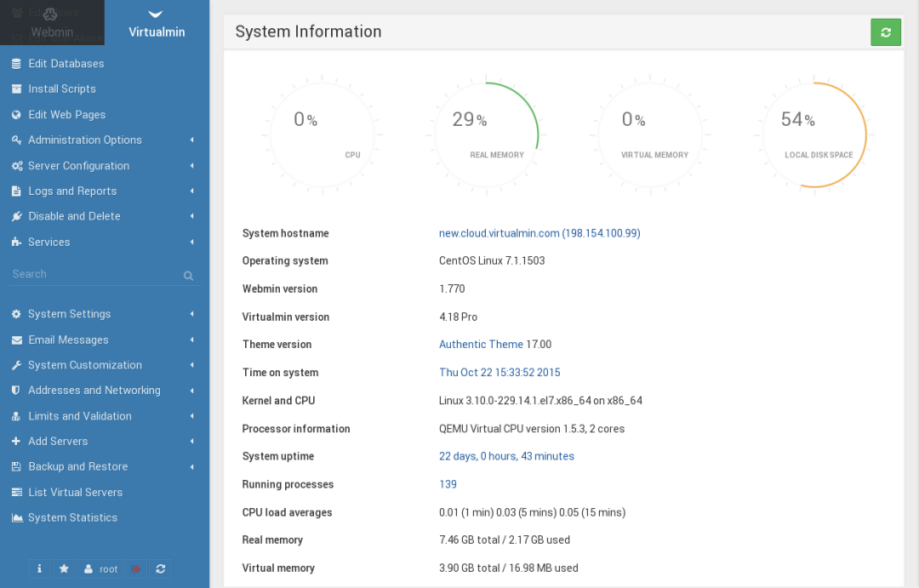Screen dimensions: 919x588
Task: Click the Install Scripts archive icon
Action: tap(16, 89)
